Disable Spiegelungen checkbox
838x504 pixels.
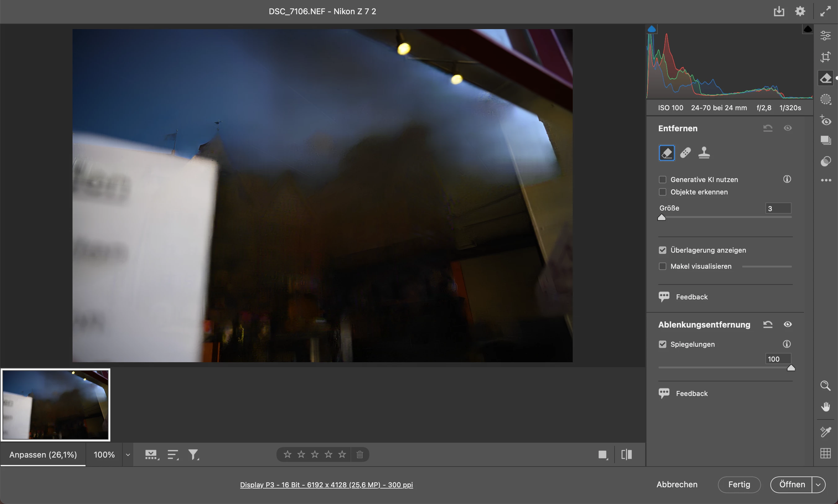tap(662, 344)
